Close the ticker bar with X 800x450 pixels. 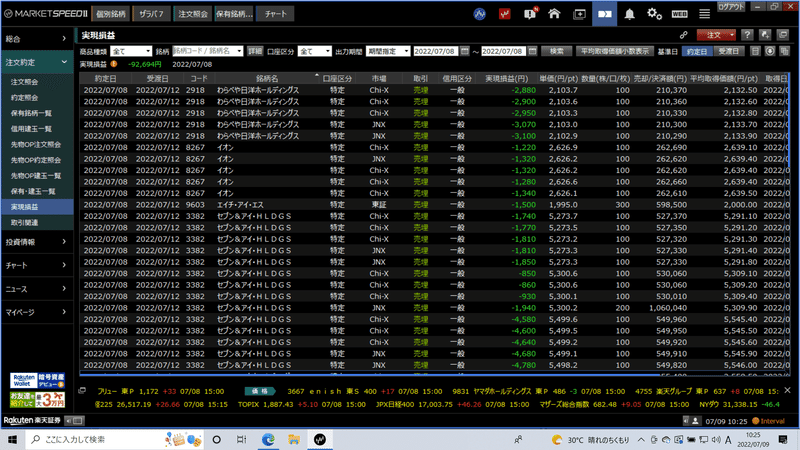tap(787, 390)
